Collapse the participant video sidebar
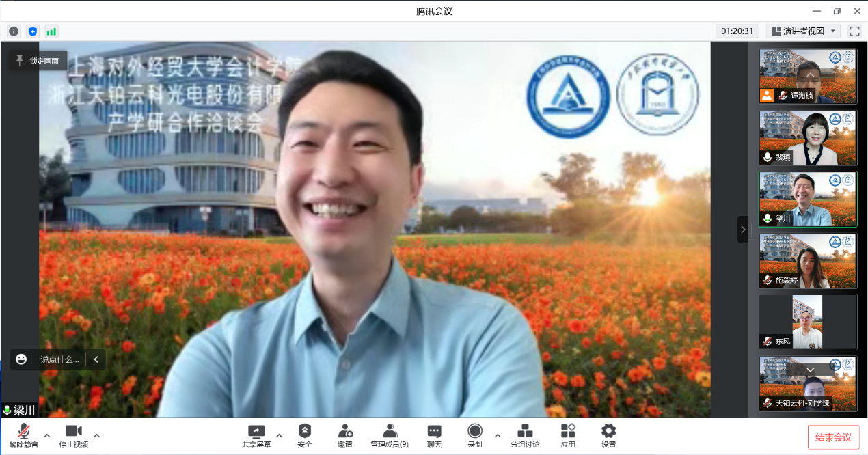The width and height of the screenshot is (868, 455). tap(743, 230)
